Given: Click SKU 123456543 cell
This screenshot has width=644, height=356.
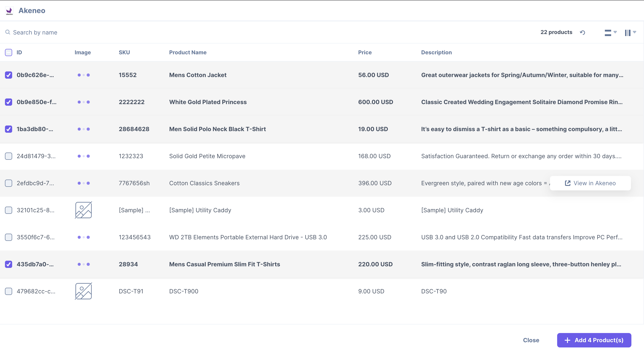Looking at the screenshot, I should (135, 237).
